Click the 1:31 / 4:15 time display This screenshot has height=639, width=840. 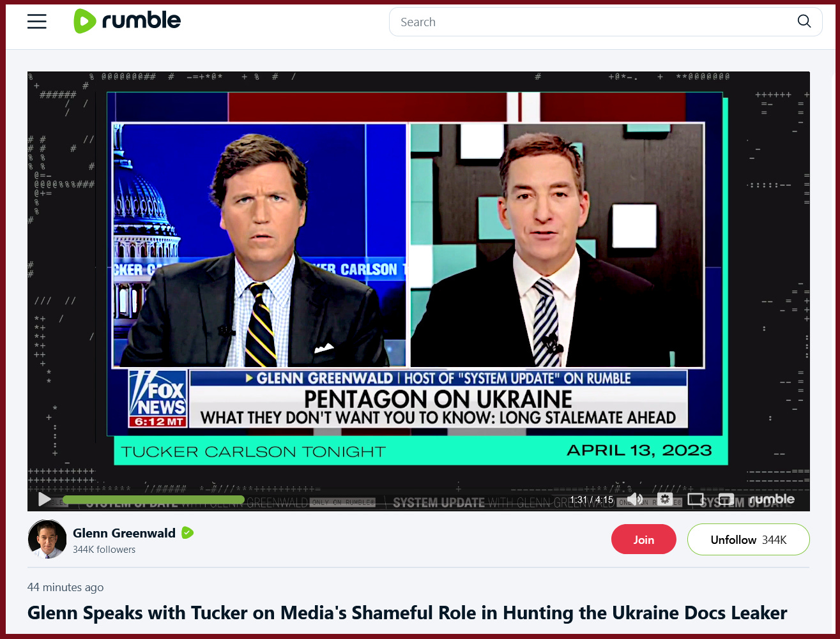coord(592,500)
